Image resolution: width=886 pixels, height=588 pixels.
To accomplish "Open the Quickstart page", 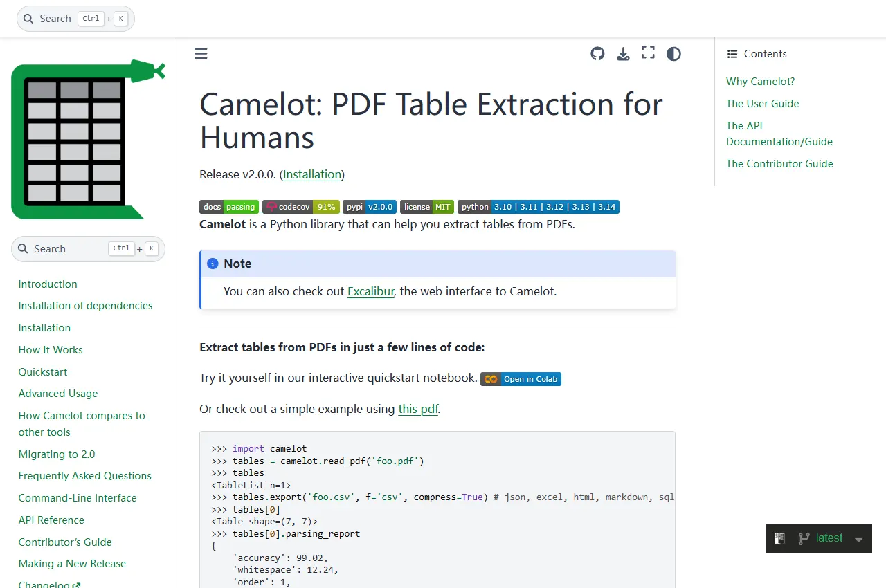I will pyautogui.click(x=43, y=372).
